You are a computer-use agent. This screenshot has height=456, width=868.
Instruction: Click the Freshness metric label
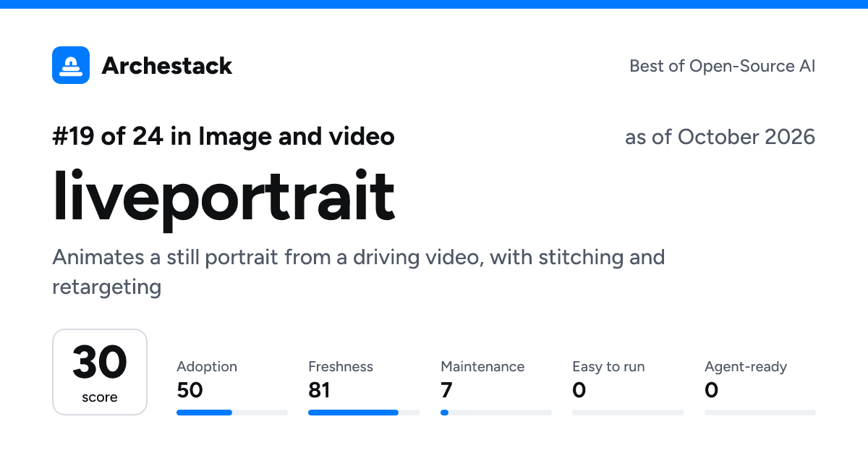(341, 367)
